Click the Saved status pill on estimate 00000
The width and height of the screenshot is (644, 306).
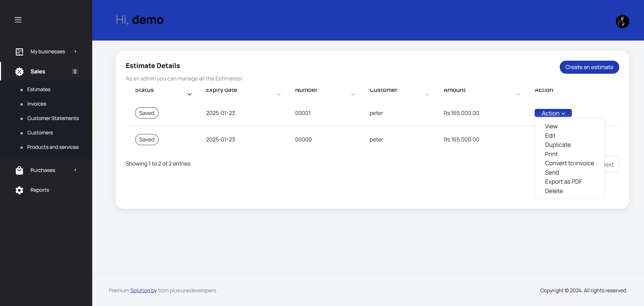pos(147,139)
